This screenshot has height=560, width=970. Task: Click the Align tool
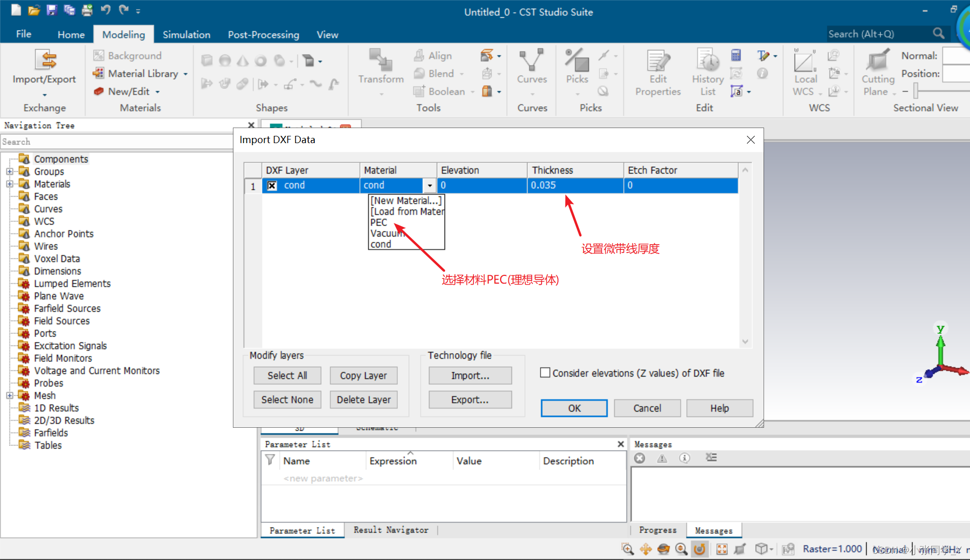pos(433,55)
